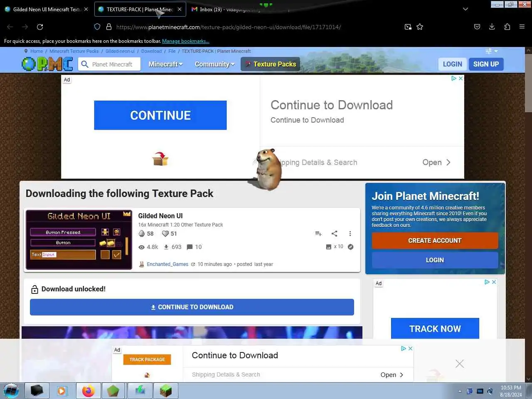
Task: Click the Download breadcrumb link
Action: pos(151,51)
